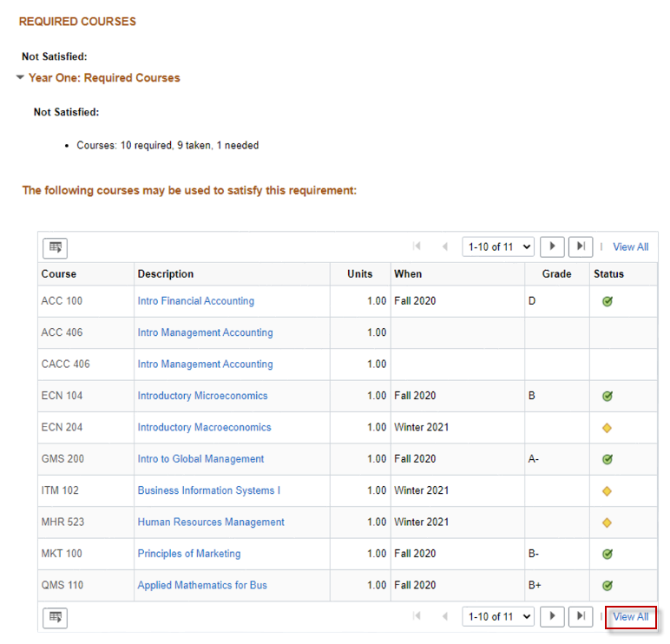Click yellow in-progress diamond for ECN 204
The image size is (670, 644).
[607, 428]
